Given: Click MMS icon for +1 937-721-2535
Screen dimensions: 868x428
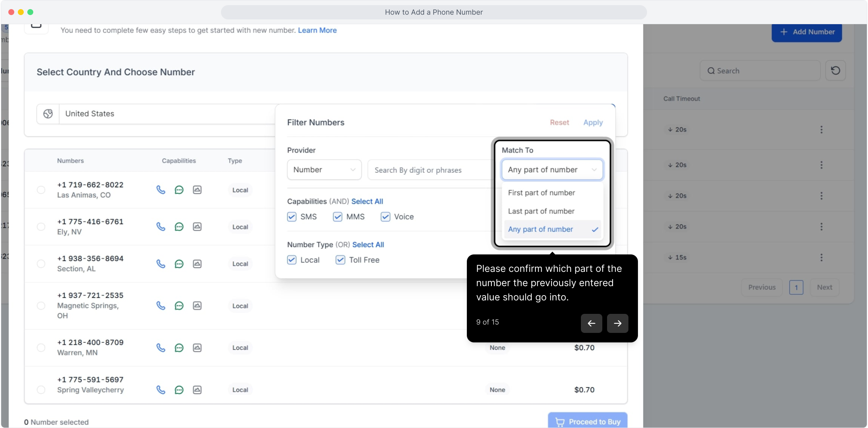Looking at the screenshot, I should (x=197, y=306).
